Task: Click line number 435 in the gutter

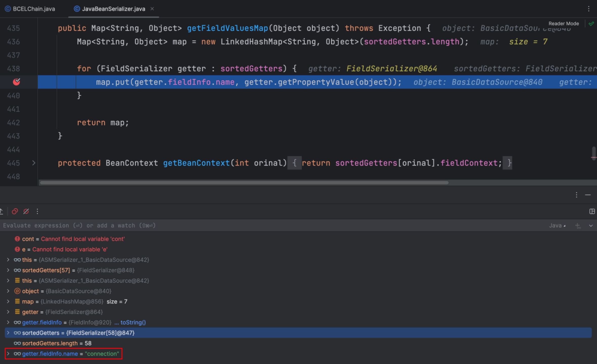Action: (x=13, y=28)
